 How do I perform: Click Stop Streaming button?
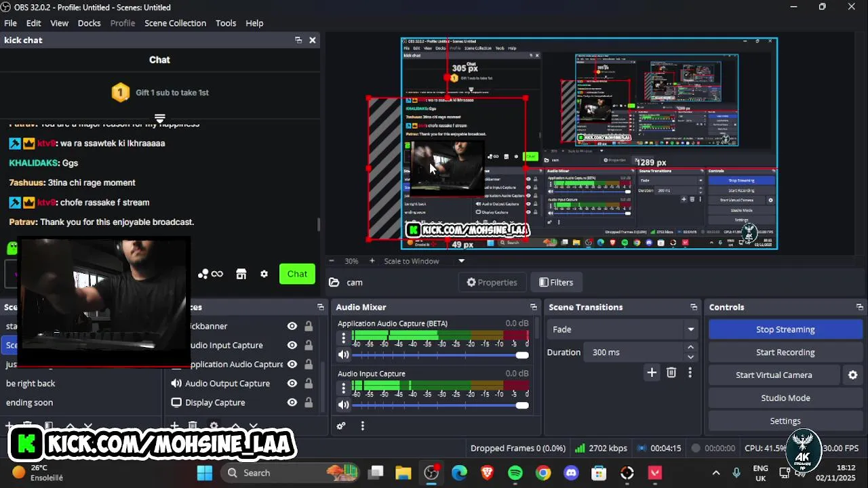[x=785, y=329]
